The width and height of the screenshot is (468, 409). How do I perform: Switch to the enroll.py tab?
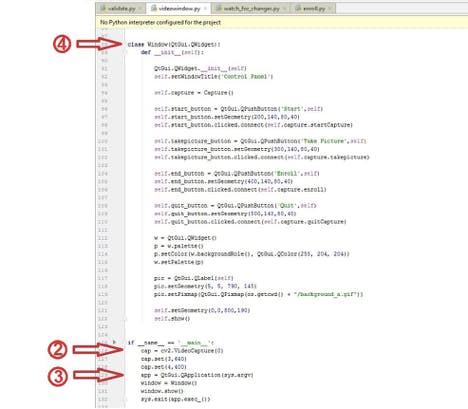(x=314, y=9)
